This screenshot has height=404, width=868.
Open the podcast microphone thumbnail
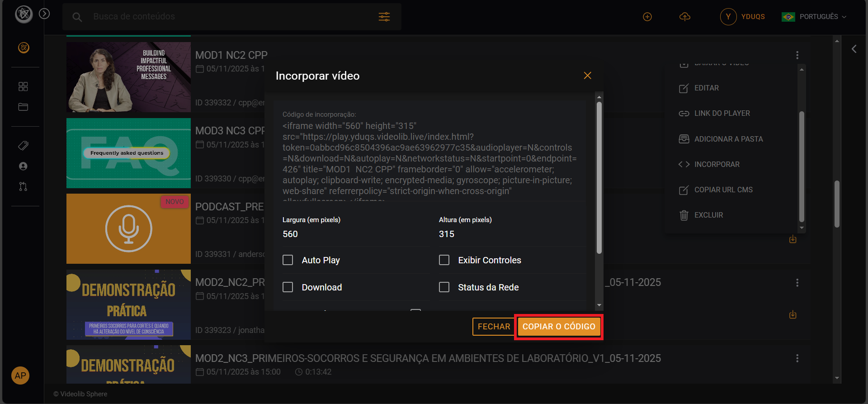128,228
